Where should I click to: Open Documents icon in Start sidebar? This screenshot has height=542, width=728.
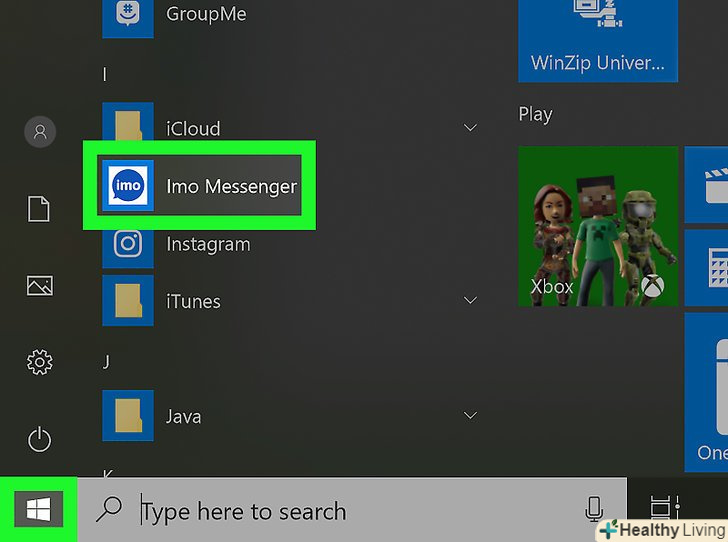pos(39,209)
